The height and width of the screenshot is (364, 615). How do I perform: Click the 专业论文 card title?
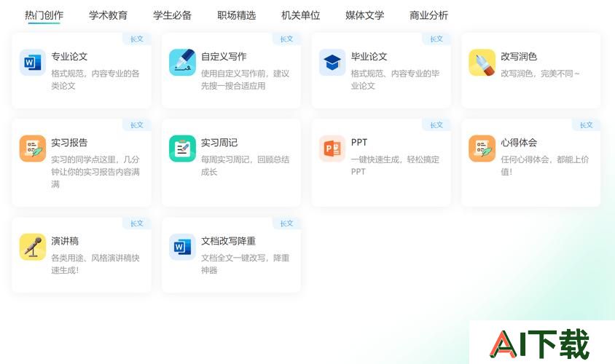coord(69,57)
